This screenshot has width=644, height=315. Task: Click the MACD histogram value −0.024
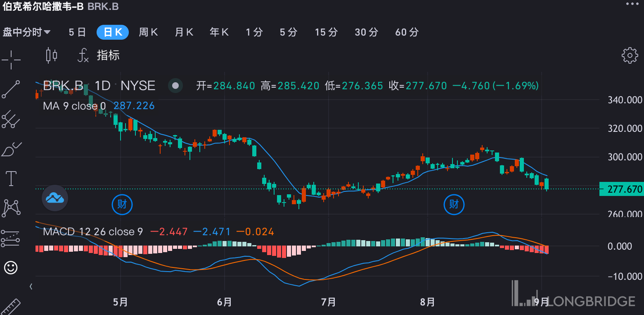[255, 231]
